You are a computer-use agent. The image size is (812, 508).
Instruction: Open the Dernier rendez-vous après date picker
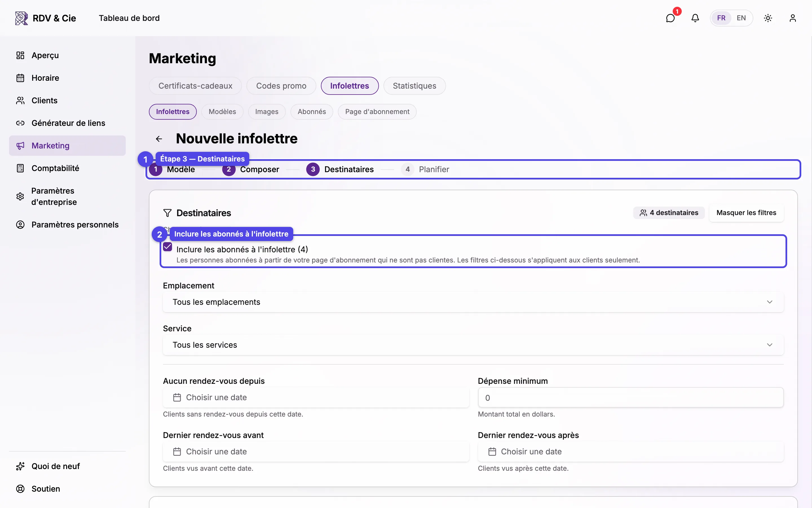(x=630, y=452)
